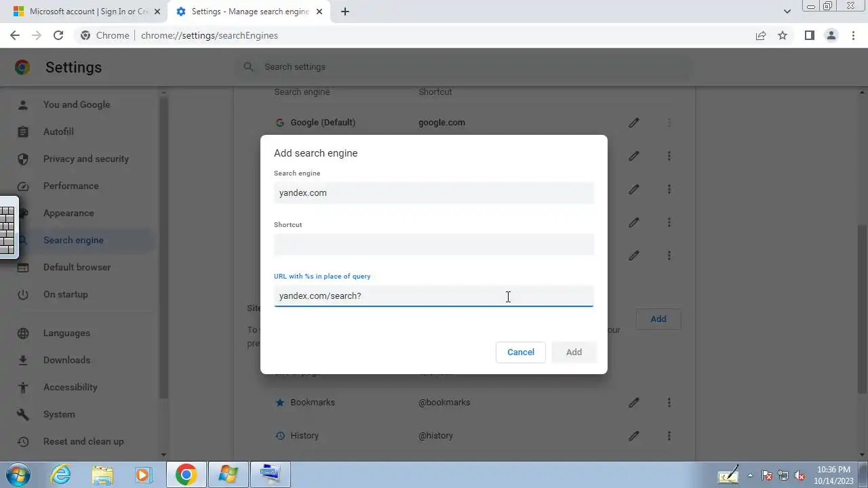The width and height of the screenshot is (868, 488).
Task: Select Search engine in sidebar
Action: [x=73, y=240]
